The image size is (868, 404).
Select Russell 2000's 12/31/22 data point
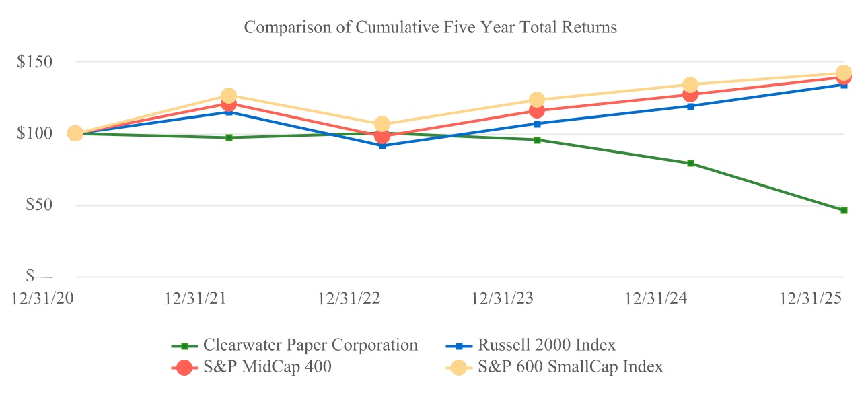tap(382, 145)
